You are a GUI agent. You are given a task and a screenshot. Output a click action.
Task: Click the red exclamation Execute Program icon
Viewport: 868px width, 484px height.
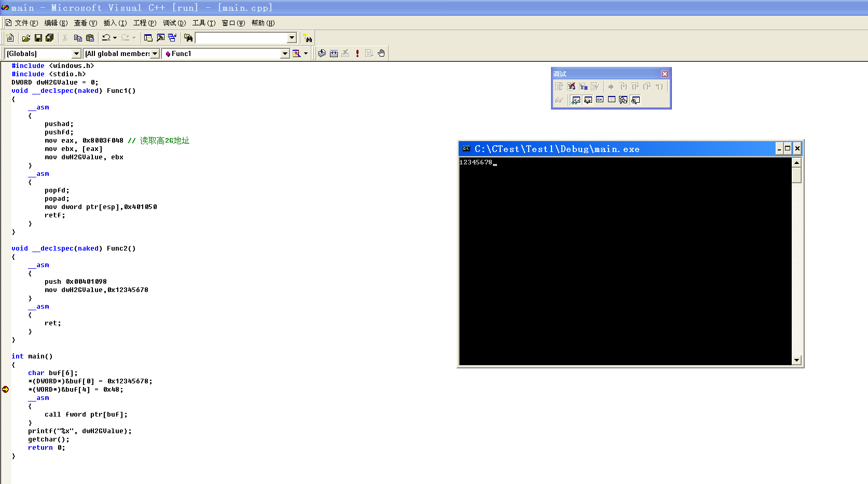click(357, 53)
